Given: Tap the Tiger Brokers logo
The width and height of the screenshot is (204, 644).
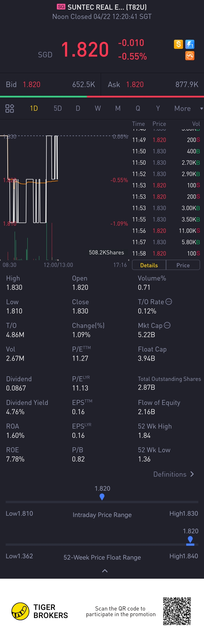Looking at the screenshot, I should coord(20,611).
